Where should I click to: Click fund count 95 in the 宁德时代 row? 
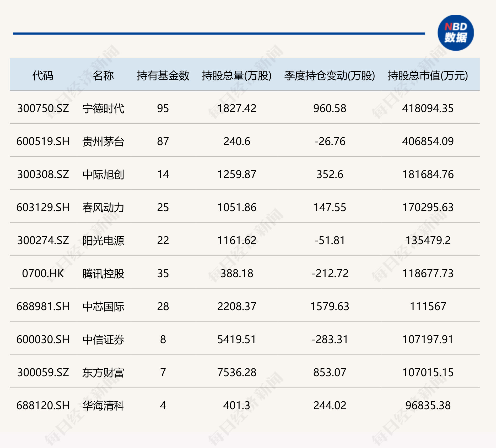pyautogui.click(x=163, y=108)
